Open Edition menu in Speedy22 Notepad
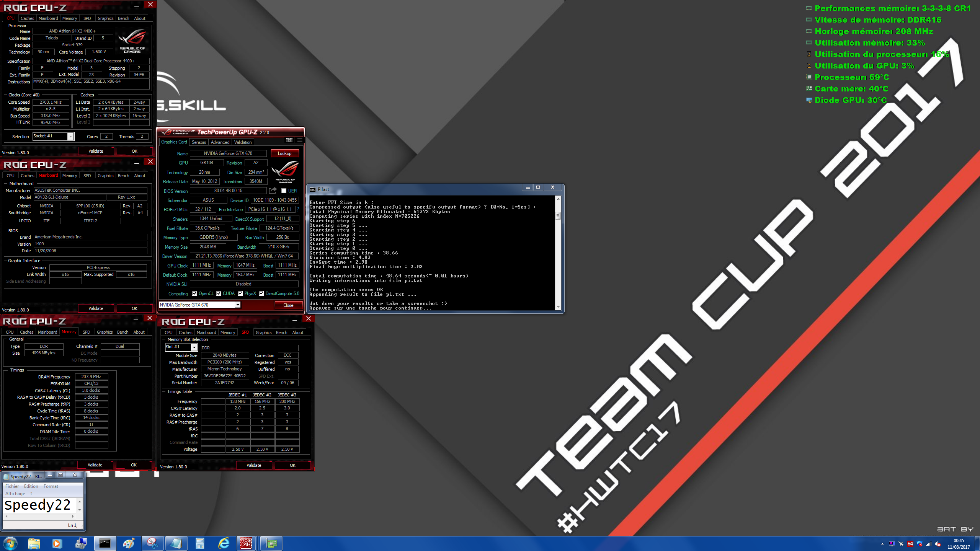 31,486
